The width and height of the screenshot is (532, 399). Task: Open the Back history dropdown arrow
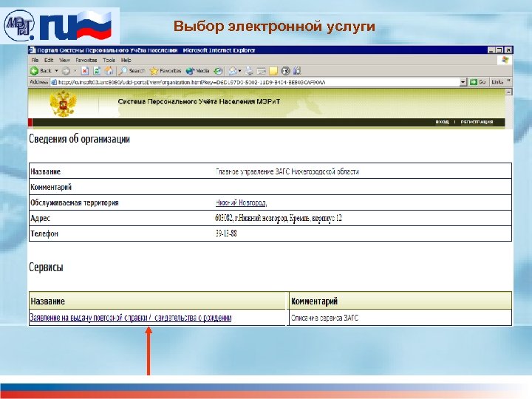[57, 71]
